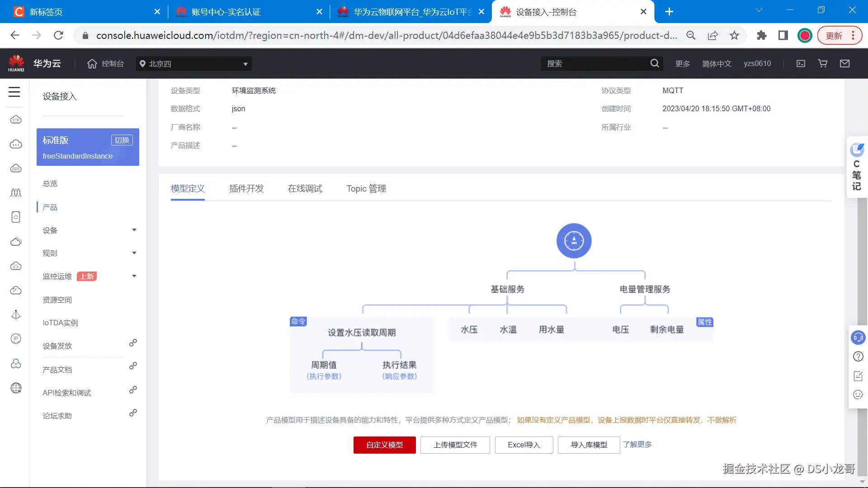This screenshot has height=488, width=868.
Task: Open the 了解更多 link
Action: [x=637, y=445]
